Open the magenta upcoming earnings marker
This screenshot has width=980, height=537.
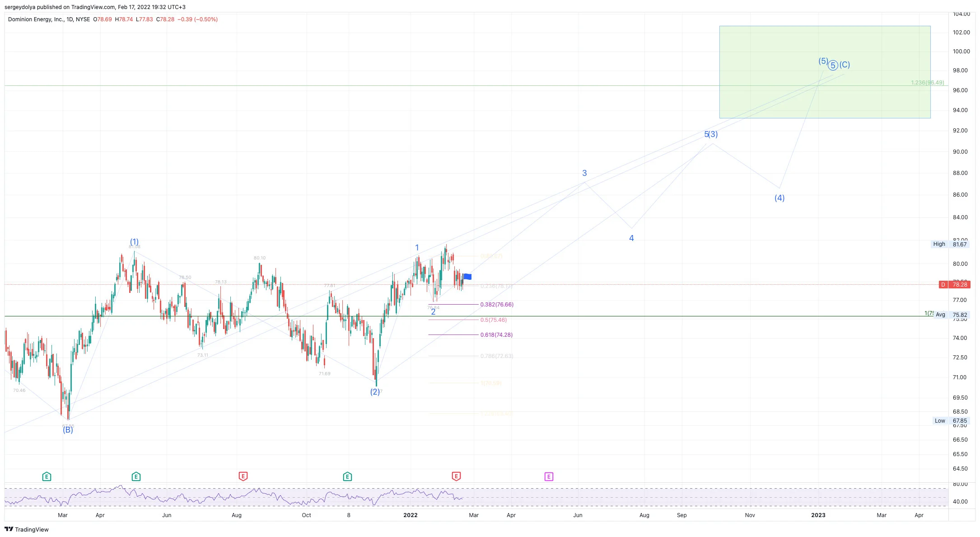pos(549,476)
